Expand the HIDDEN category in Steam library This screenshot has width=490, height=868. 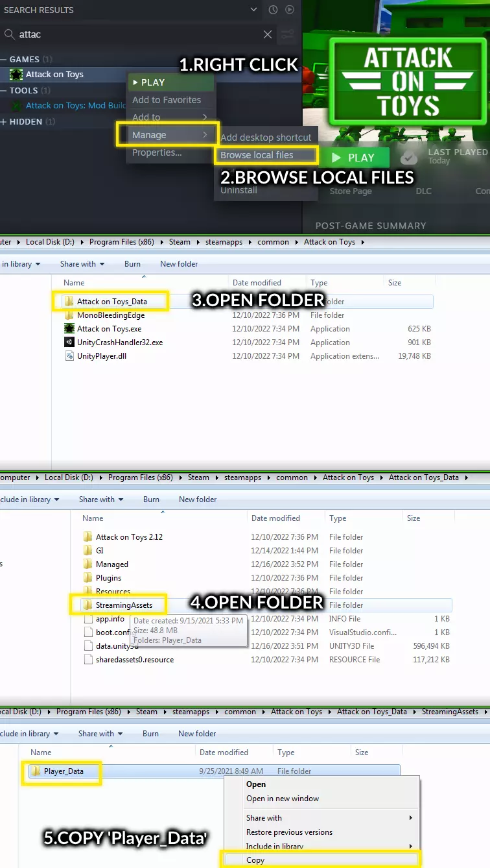point(3,121)
